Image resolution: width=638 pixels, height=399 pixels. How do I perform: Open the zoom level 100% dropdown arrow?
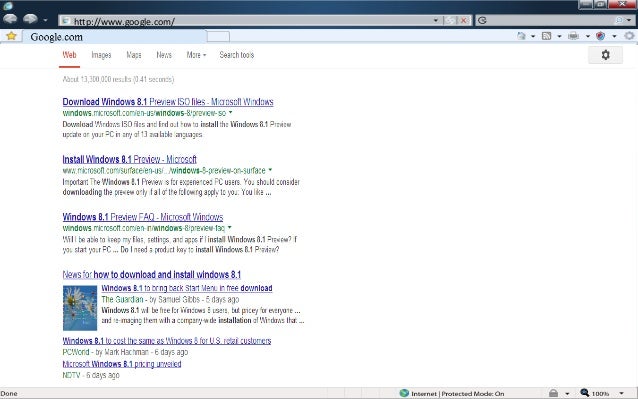point(621,393)
